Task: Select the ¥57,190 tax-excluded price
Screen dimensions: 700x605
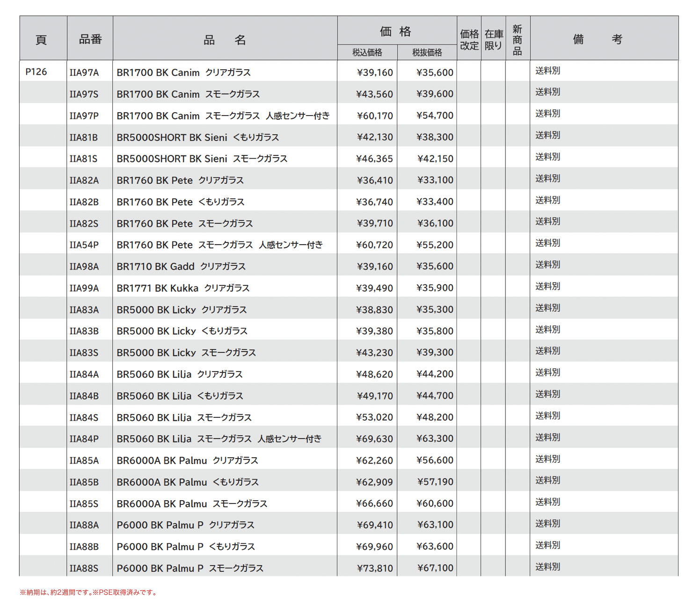Action: tap(435, 481)
